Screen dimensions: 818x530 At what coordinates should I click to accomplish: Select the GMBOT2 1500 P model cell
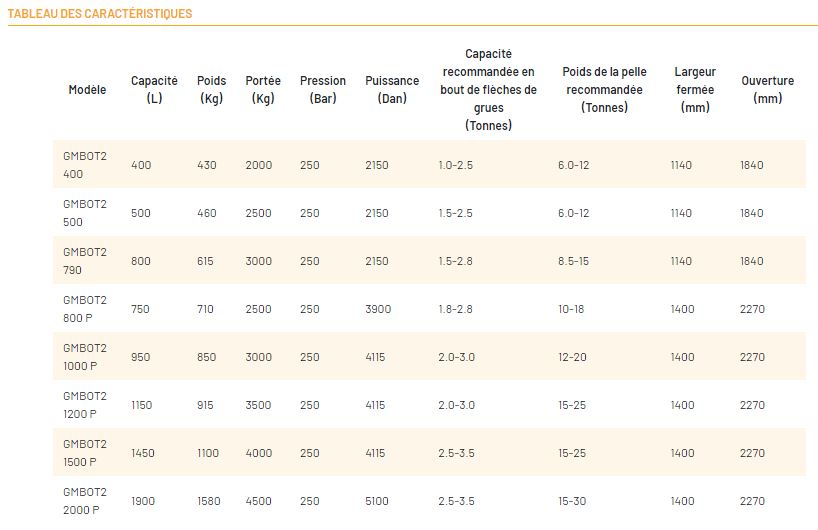tap(84, 453)
